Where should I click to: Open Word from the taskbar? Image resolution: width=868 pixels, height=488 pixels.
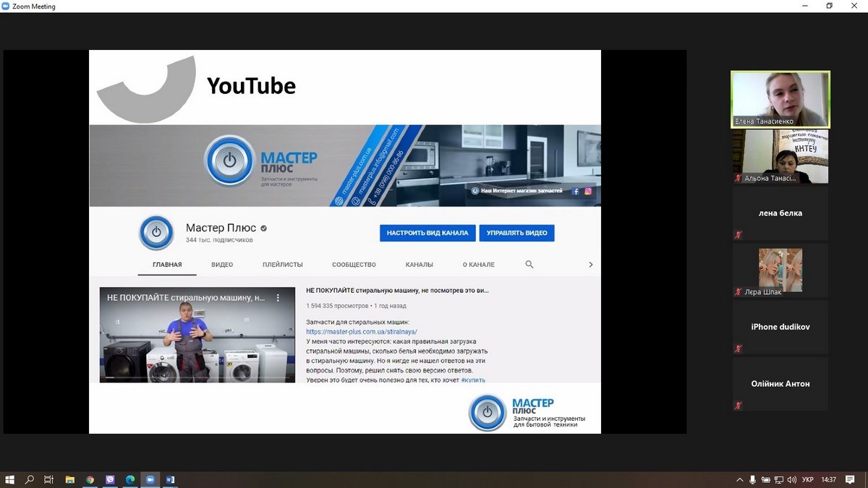[171, 479]
